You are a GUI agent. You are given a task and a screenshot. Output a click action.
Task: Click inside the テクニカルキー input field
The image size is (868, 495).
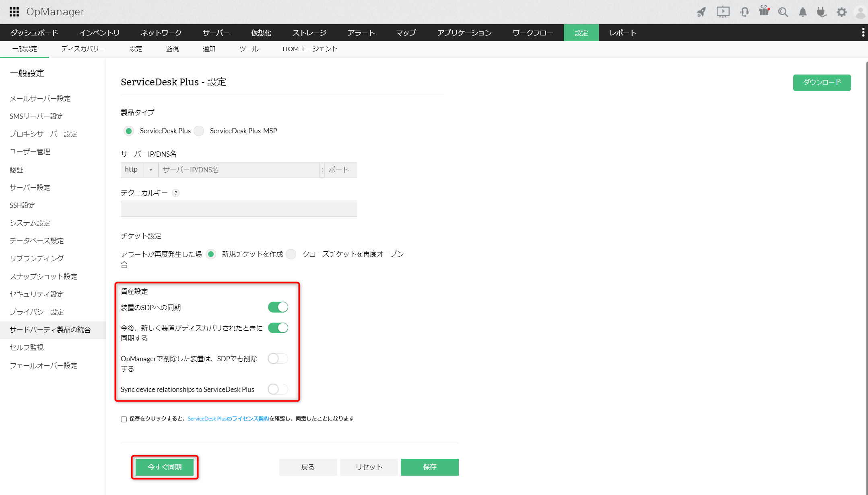[x=239, y=208]
